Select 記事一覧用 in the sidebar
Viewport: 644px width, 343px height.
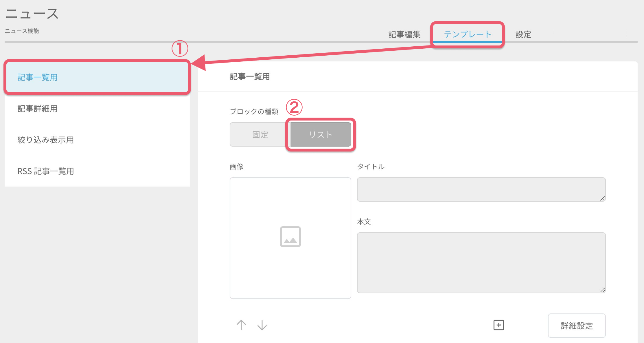click(97, 77)
